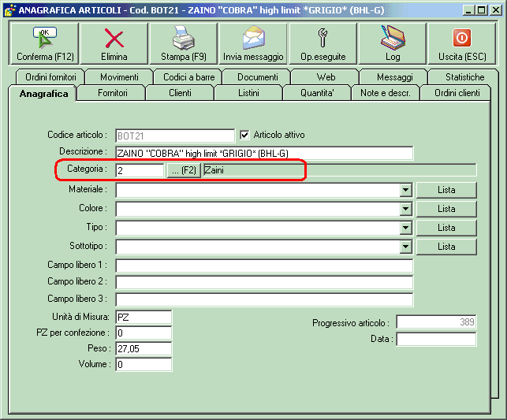Viewport: 507px width, 420px height.
Task: Click the Lista button next to Sottotipo
Action: 446,247
